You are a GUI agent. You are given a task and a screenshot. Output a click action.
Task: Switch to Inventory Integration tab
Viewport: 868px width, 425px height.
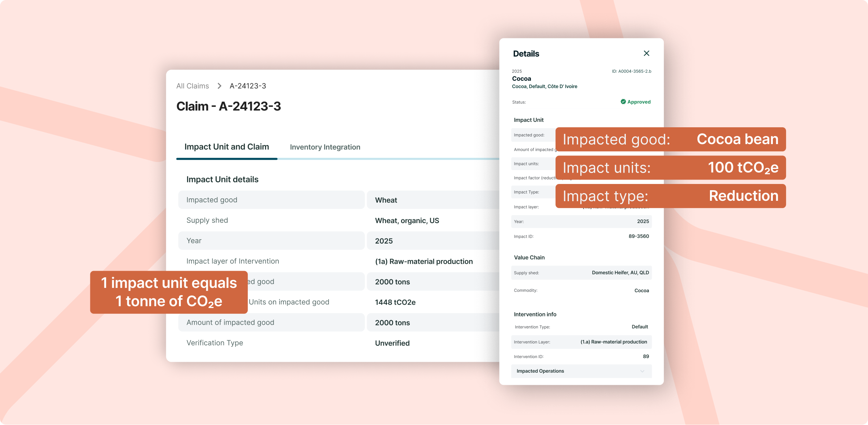coord(325,147)
